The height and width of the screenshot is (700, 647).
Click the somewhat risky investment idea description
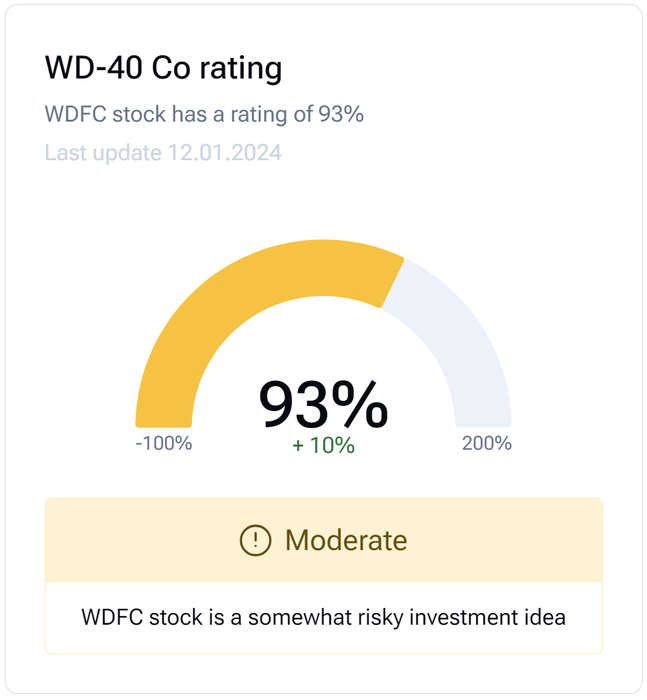point(323,617)
